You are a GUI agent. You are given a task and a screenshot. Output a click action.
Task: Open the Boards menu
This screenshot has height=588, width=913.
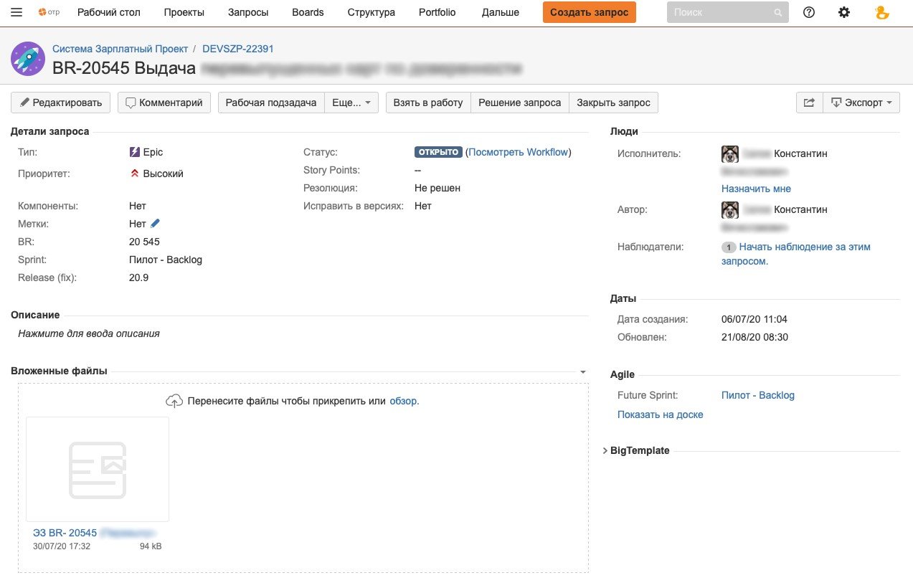coord(308,12)
